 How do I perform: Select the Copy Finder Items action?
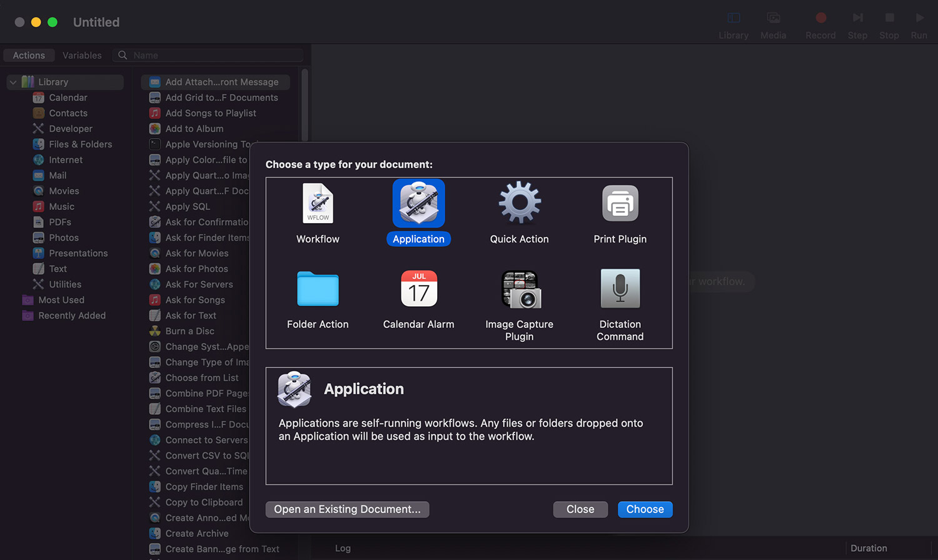pyautogui.click(x=204, y=487)
